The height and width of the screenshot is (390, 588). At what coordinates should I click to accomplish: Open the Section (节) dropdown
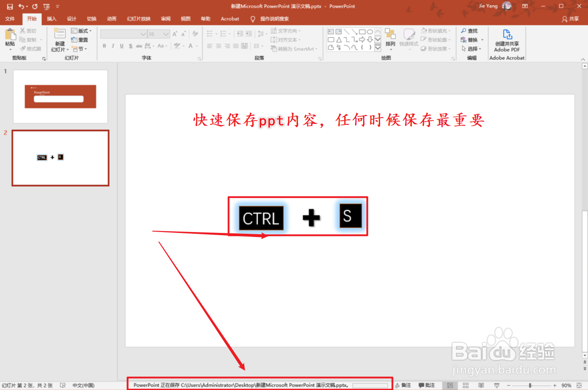click(79, 49)
